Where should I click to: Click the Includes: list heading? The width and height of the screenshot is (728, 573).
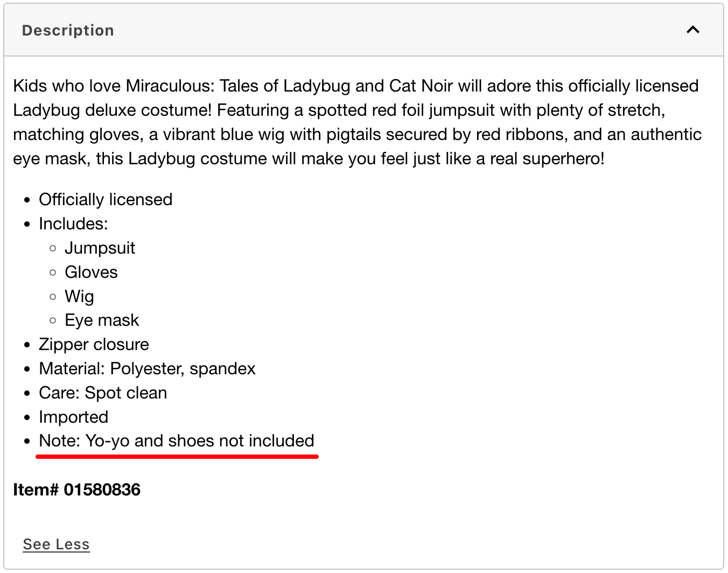(x=73, y=223)
